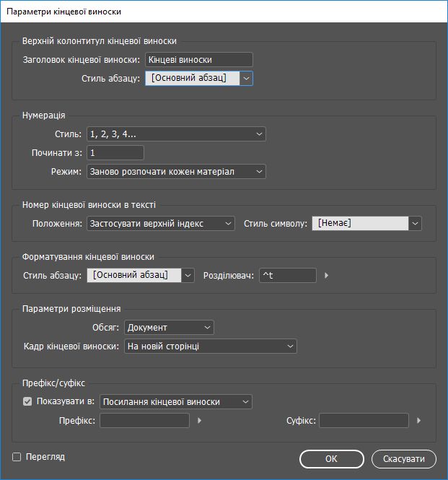Open the Суфікс special characters arrow
Image resolution: width=448 pixels, height=480 pixels.
tap(419, 421)
